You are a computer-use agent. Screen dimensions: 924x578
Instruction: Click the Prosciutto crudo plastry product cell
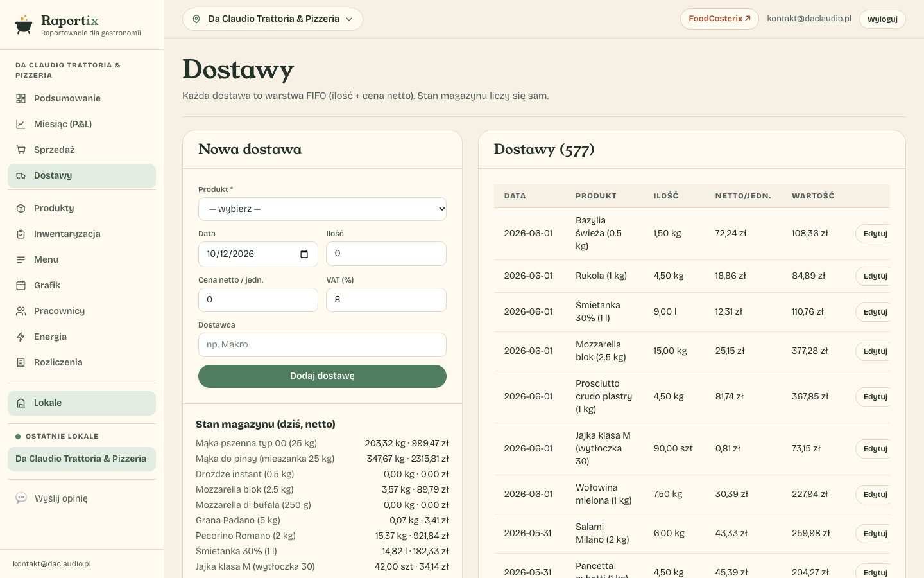(604, 396)
